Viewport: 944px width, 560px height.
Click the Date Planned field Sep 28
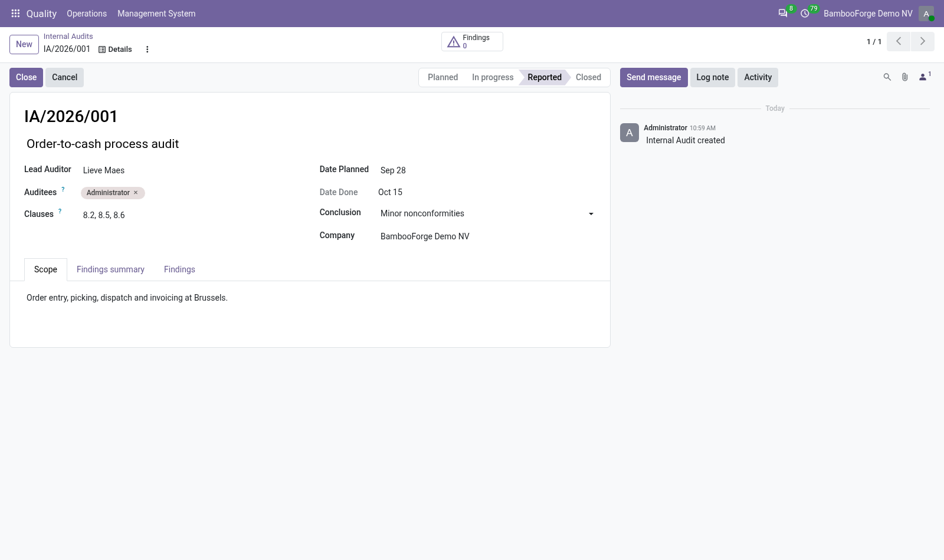[487, 170]
